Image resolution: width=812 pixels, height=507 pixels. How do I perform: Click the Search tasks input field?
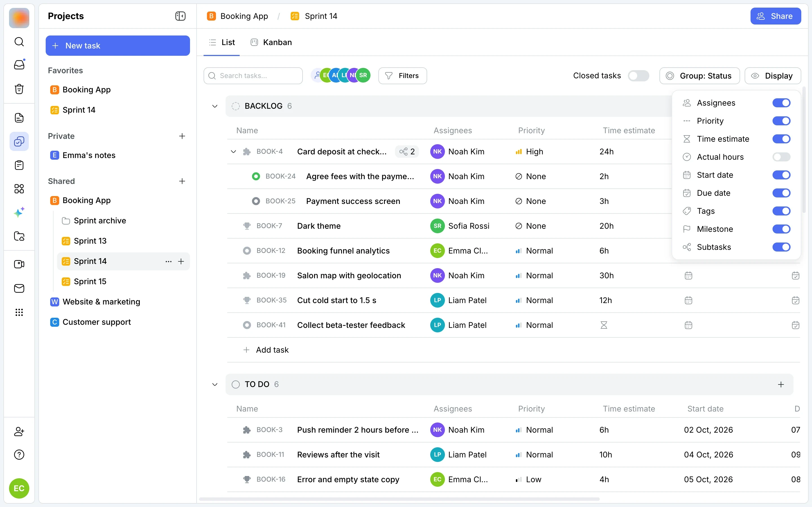click(253, 76)
